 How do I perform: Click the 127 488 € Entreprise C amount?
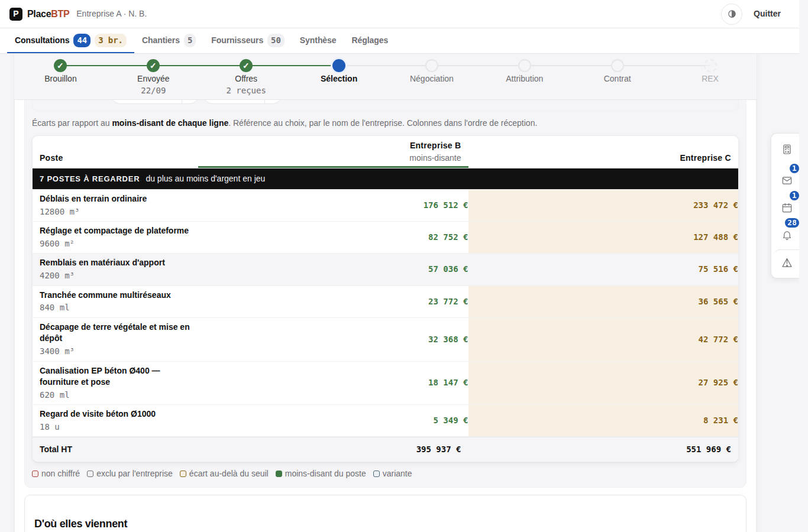(x=716, y=237)
